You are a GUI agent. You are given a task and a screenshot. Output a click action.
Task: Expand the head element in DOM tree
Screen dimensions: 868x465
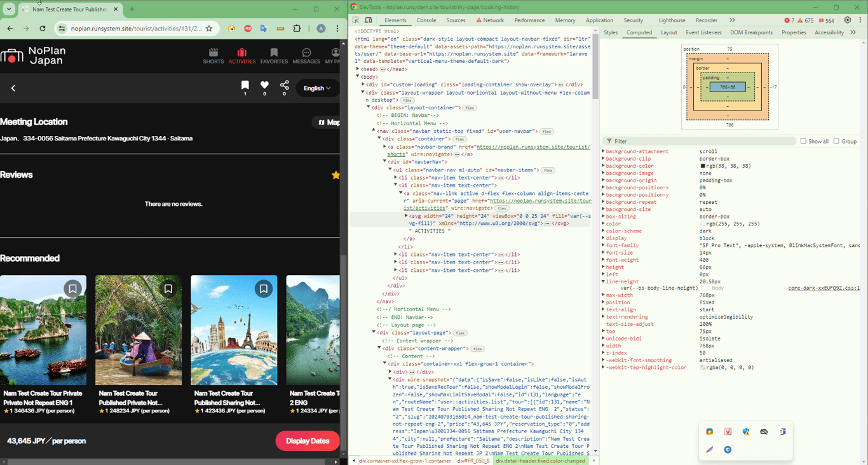358,69
